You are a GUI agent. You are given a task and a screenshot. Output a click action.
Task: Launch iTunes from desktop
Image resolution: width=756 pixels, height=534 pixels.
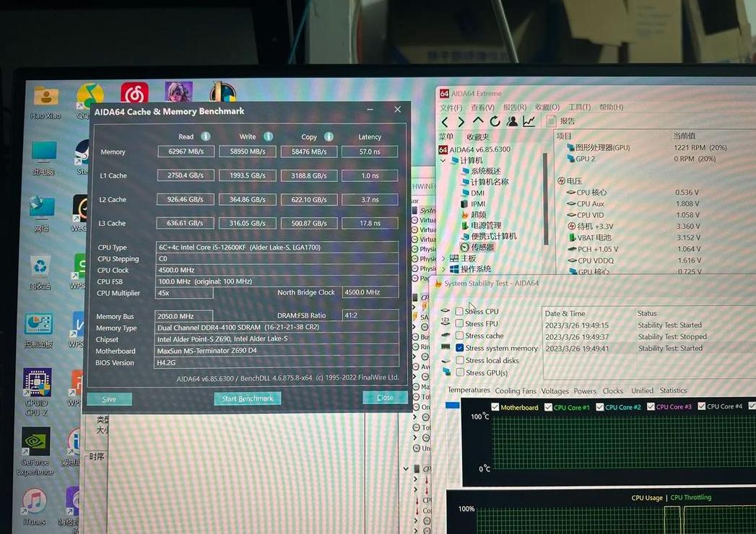coord(34,507)
